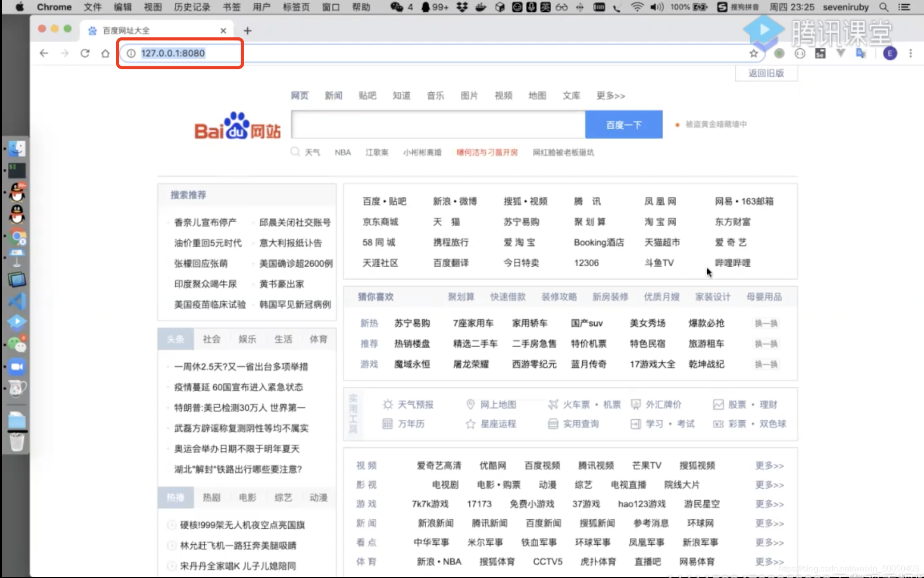Open Finder from the dock
924x578 pixels.
(17, 149)
